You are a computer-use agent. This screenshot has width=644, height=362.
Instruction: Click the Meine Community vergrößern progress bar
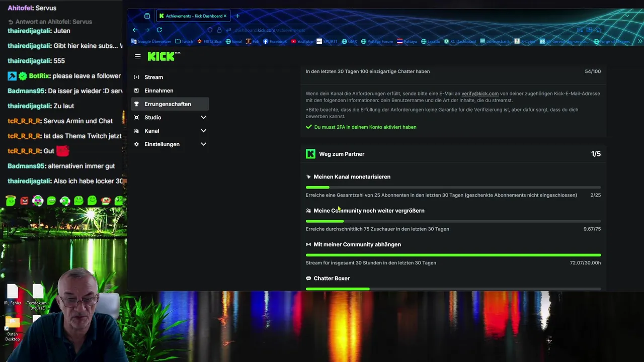[453, 221]
